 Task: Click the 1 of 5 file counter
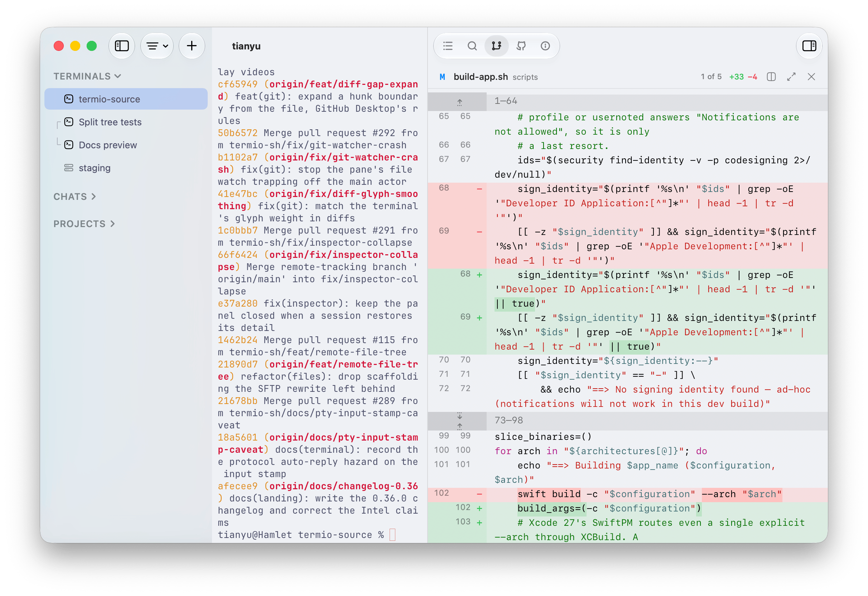tap(711, 77)
